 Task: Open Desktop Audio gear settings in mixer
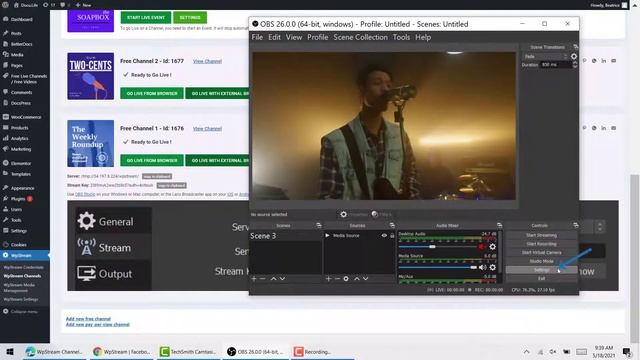493,247
